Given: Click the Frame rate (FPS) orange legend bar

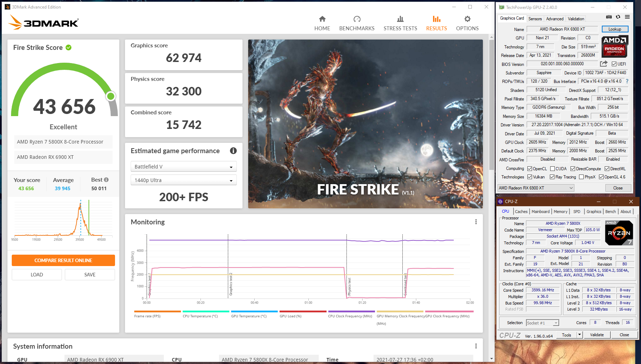Looking at the screenshot, I should [157, 311].
